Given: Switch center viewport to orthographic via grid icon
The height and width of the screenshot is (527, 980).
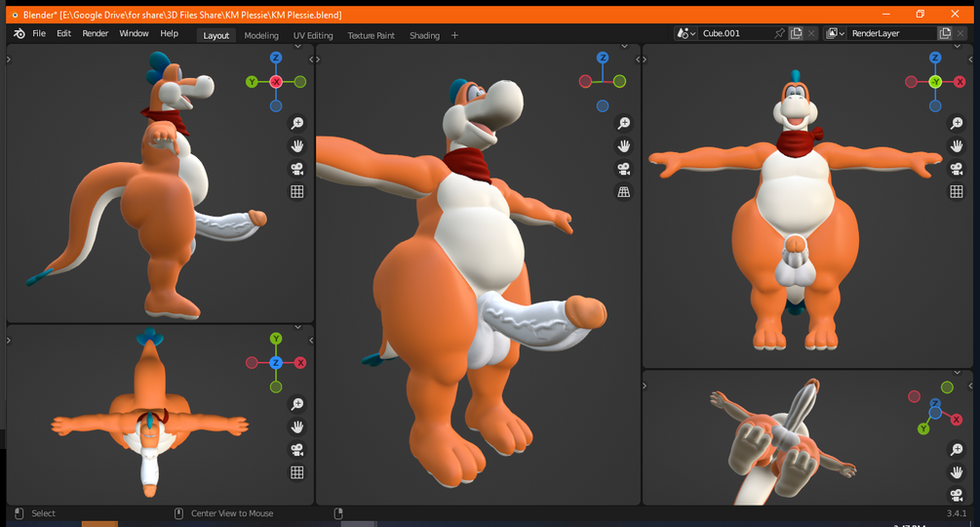Looking at the screenshot, I should coord(624,192).
